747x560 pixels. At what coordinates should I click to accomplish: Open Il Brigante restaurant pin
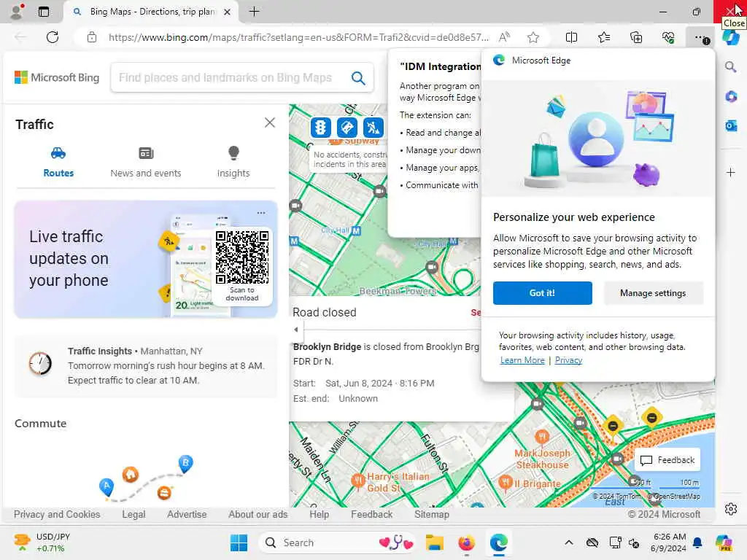(x=506, y=483)
